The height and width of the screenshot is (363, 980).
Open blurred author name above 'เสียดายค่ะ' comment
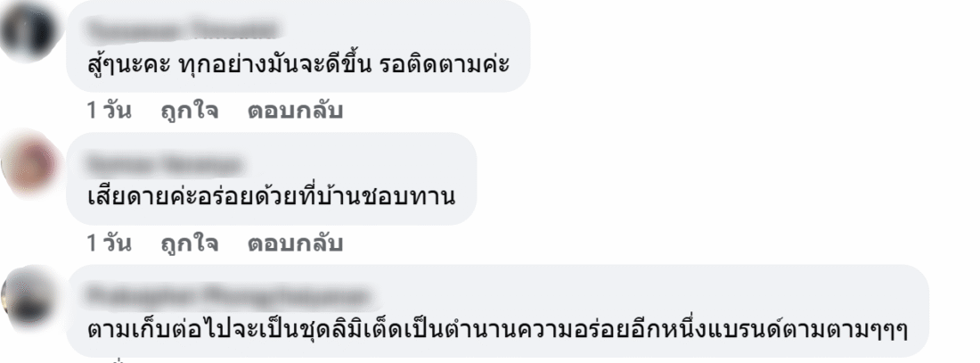[165, 165]
